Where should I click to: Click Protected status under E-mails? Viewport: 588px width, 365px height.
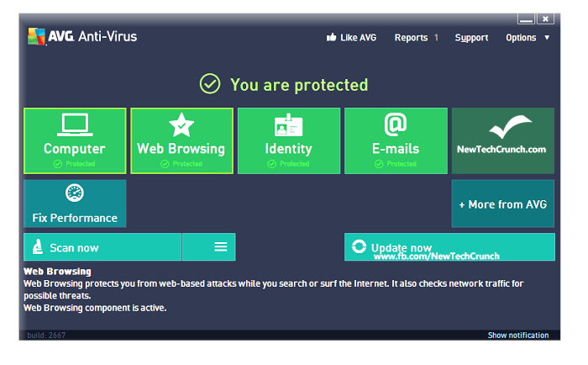tap(396, 164)
